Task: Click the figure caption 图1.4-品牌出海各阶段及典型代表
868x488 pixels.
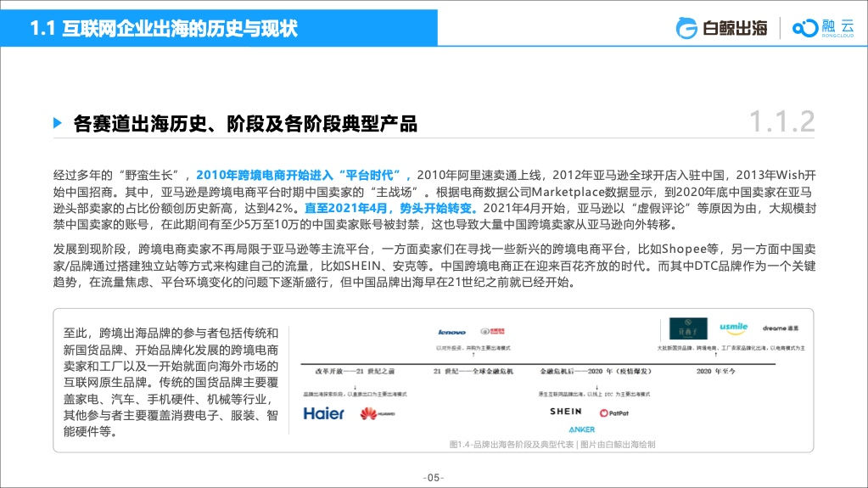Action: pyautogui.click(x=512, y=444)
